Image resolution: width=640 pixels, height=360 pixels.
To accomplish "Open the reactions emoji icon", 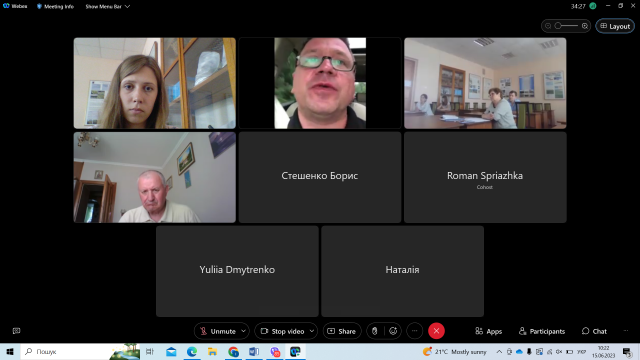I will (393, 331).
